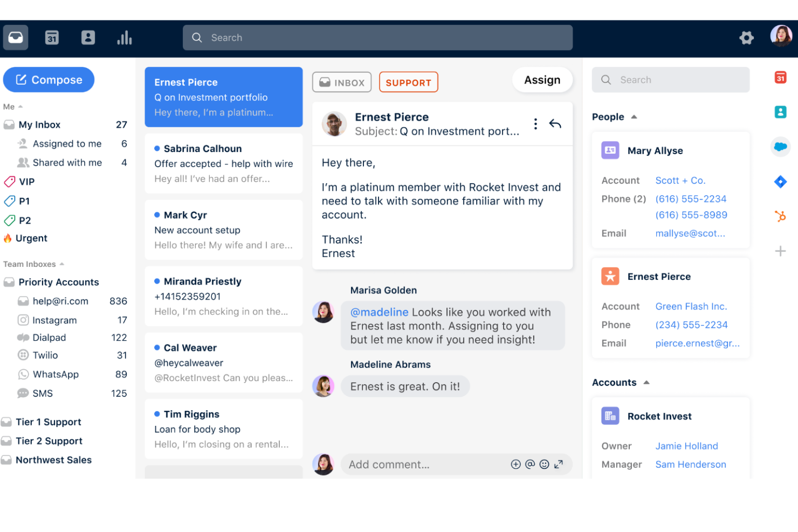The width and height of the screenshot is (798, 532).
Task: Open the blue diamond Jira integration icon
Action: click(x=780, y=182)
